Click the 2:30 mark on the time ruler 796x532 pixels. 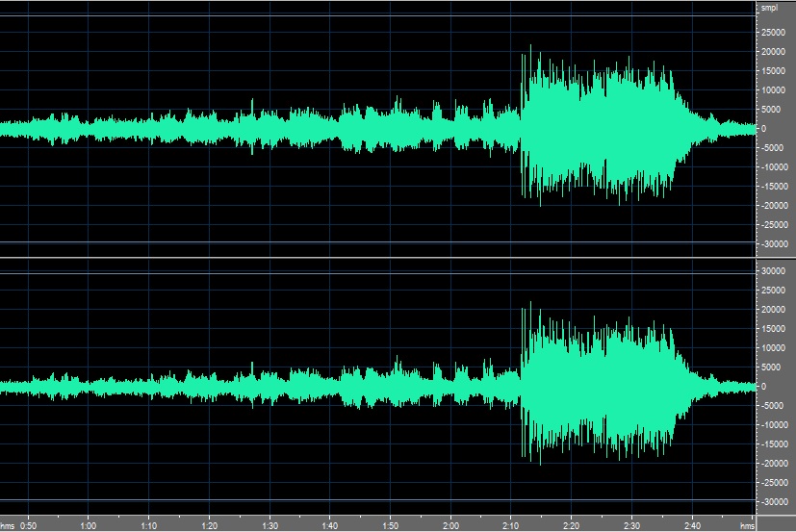pyautogui.click(x=632, y=526)
